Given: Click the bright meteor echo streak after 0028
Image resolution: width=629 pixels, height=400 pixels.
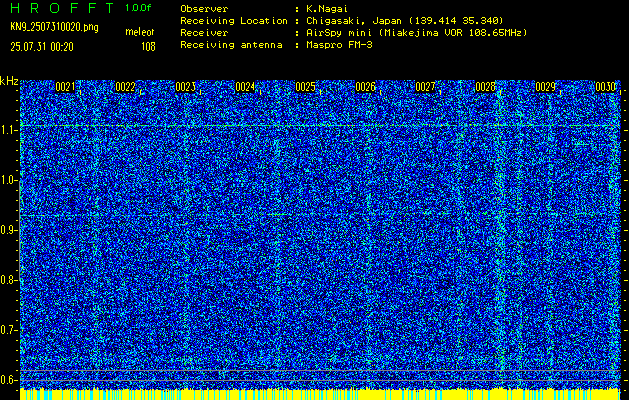Looking at the screenshot, I should point(500,233).
